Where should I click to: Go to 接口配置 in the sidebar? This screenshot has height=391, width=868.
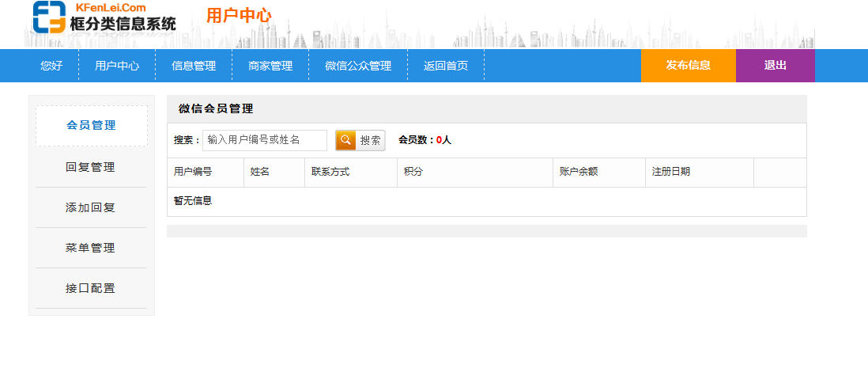pos(91,288)
